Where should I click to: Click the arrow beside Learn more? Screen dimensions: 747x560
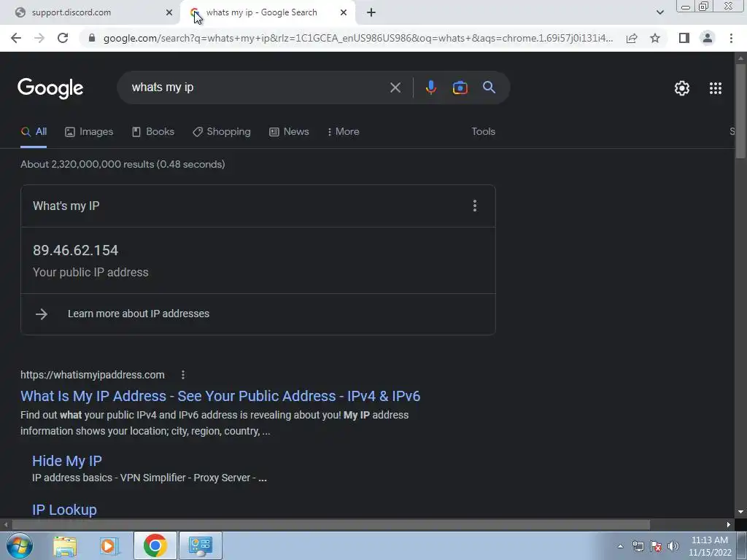[x=42, y=314]
